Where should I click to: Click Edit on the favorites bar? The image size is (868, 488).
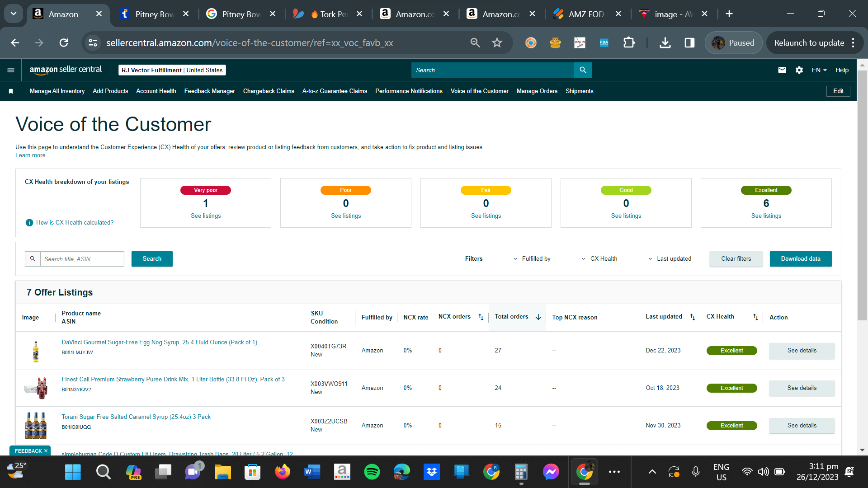pos(838,91)
